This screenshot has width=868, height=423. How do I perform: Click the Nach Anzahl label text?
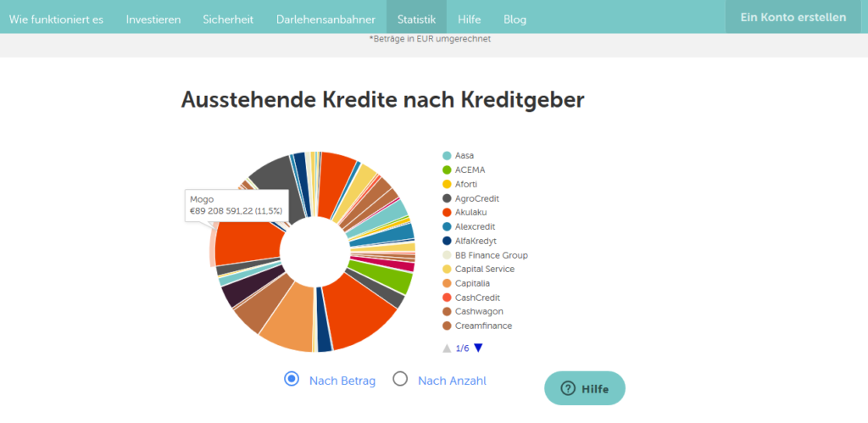tap(453, 381)
